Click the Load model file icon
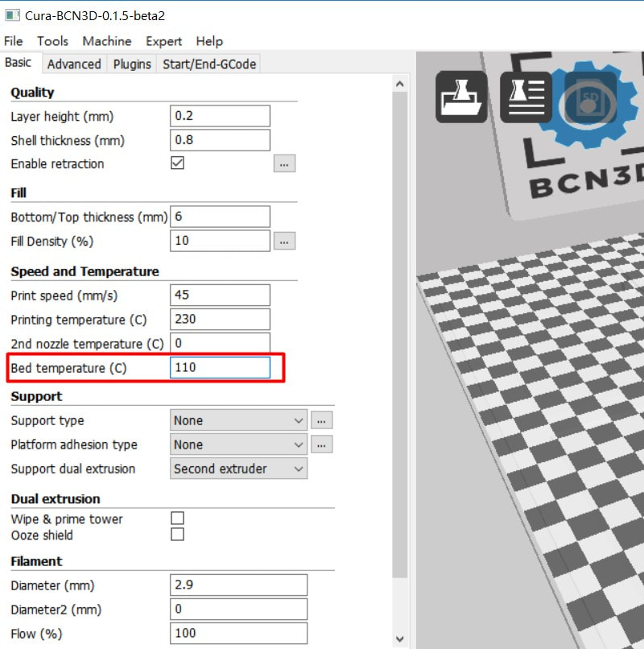The height and width of the screenshot is (649, 644). (461, 97)
